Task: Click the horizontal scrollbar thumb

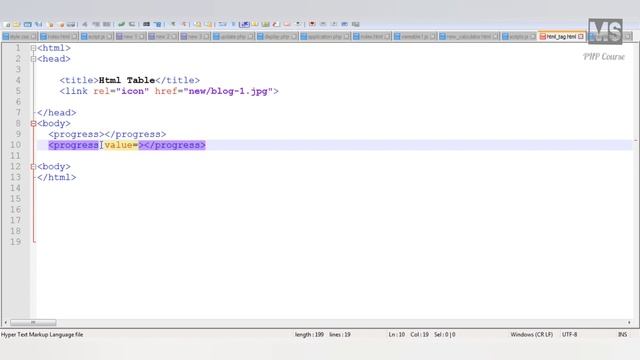Action: [x=33, y=322]
